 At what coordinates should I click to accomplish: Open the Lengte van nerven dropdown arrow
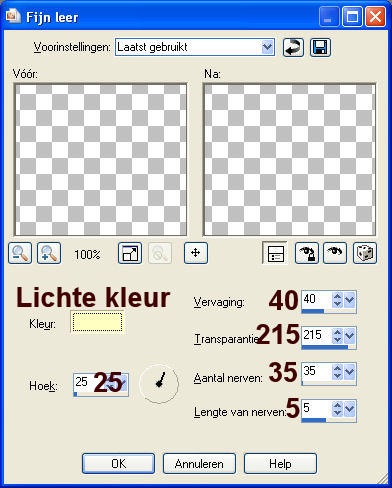point(349,409)
